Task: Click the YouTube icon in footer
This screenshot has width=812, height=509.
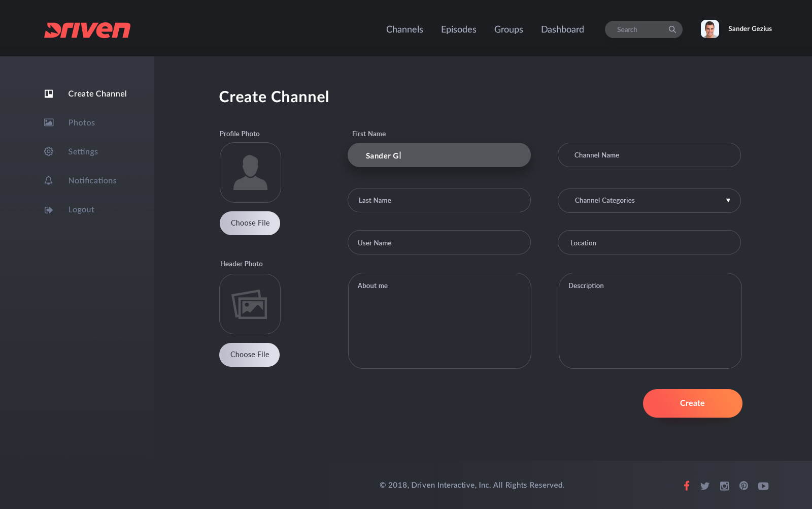Action: click(763, 486)
